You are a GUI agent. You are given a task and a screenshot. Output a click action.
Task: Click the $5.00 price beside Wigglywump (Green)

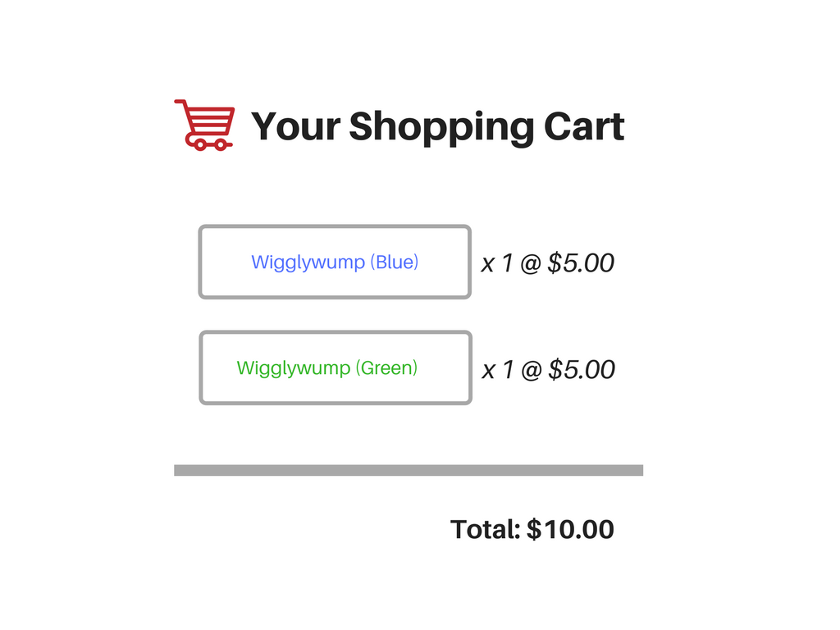point(582,370)
